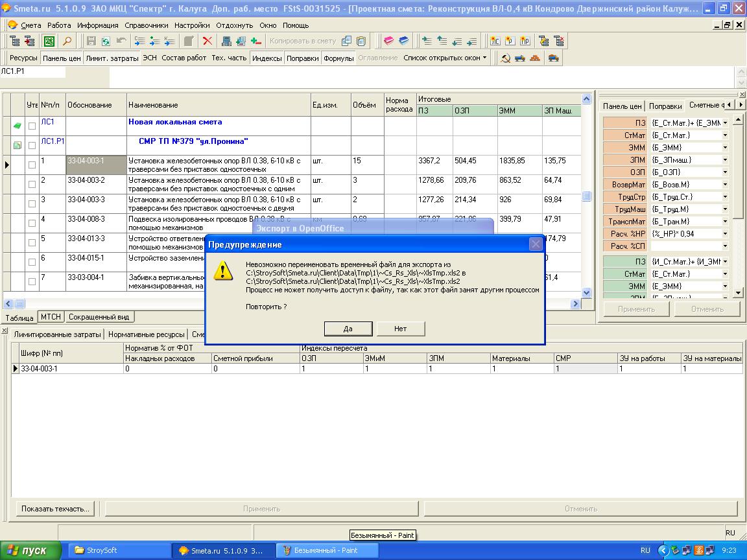The width and height of the screenshot is (747, 560).
Task: Open the ТрудСтр formula dropdown
Action: click(725, 197)
